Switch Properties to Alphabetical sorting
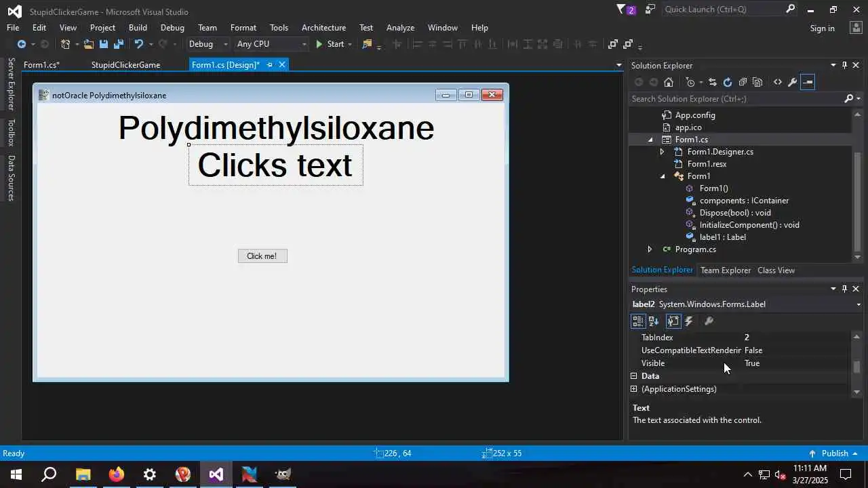 [654, 321]
